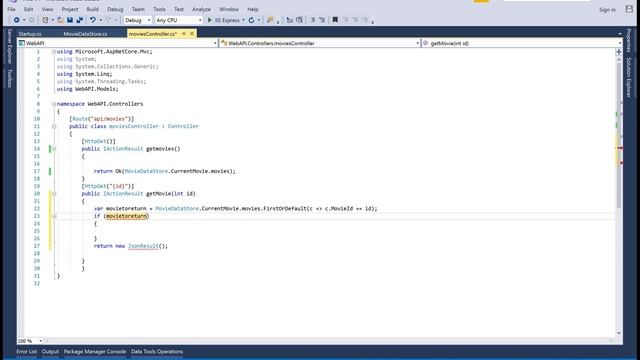640x360 pixels.
Task: Open the WebAPI.Controllers.moviesController type dropdown
Action: (320, 43)
